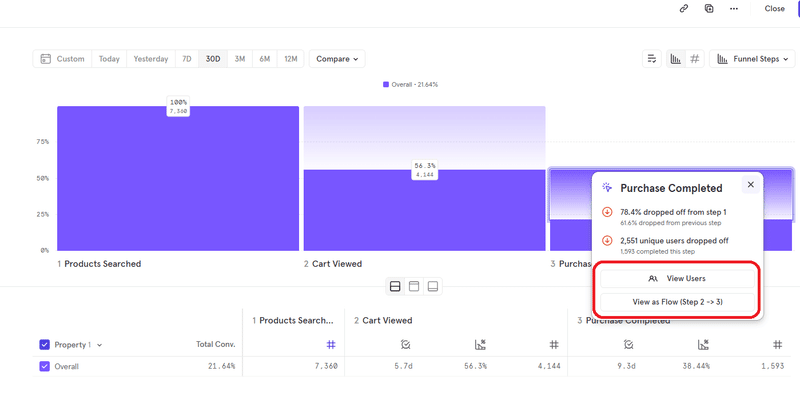Click the 78.4% dropped off icon
Image resolution: width=800 pixels, height=401 pixels.
607,212
